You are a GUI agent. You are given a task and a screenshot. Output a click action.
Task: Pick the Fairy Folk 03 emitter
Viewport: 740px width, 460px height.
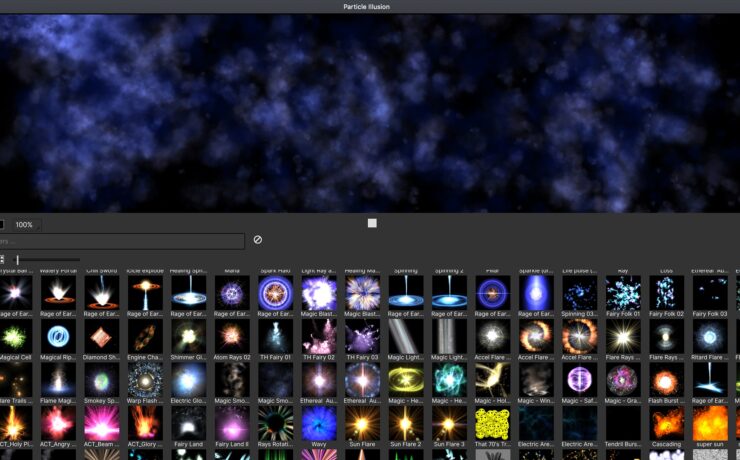710,293
